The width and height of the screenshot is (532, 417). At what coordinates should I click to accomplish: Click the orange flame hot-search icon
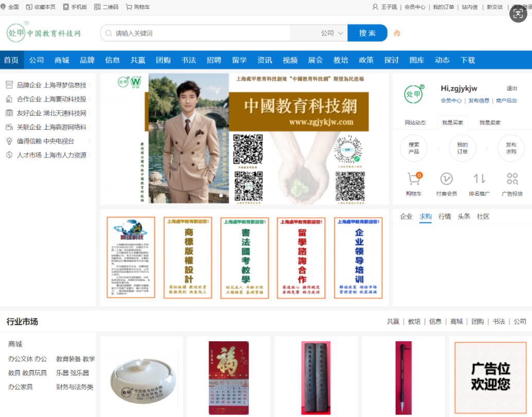pos(397,33)
